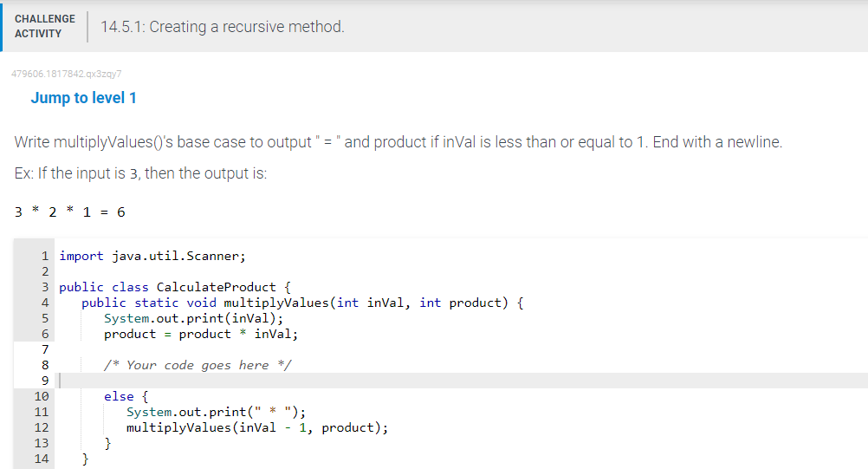Click the recursive multiplyValues call on line 12

[x=257, y=427]
